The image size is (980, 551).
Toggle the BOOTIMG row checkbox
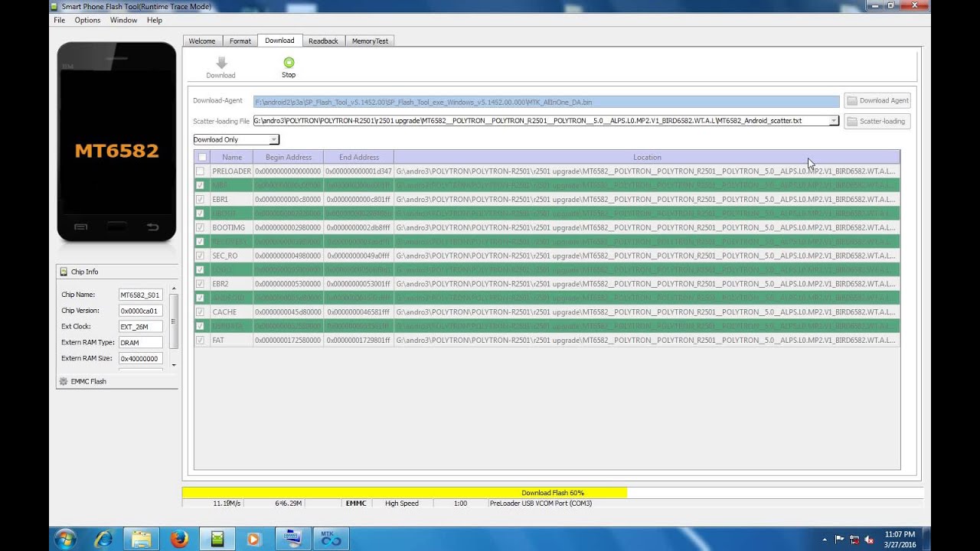pyautogui.click(x=201, y=227)
